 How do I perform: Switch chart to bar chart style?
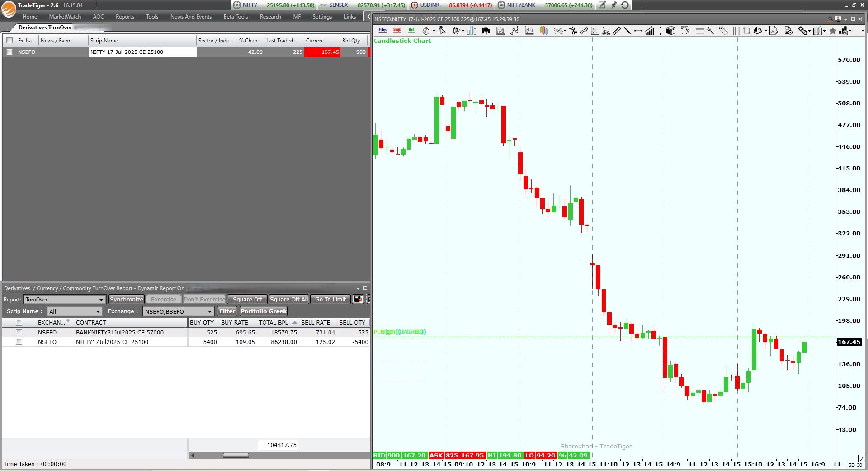[472, 31]
